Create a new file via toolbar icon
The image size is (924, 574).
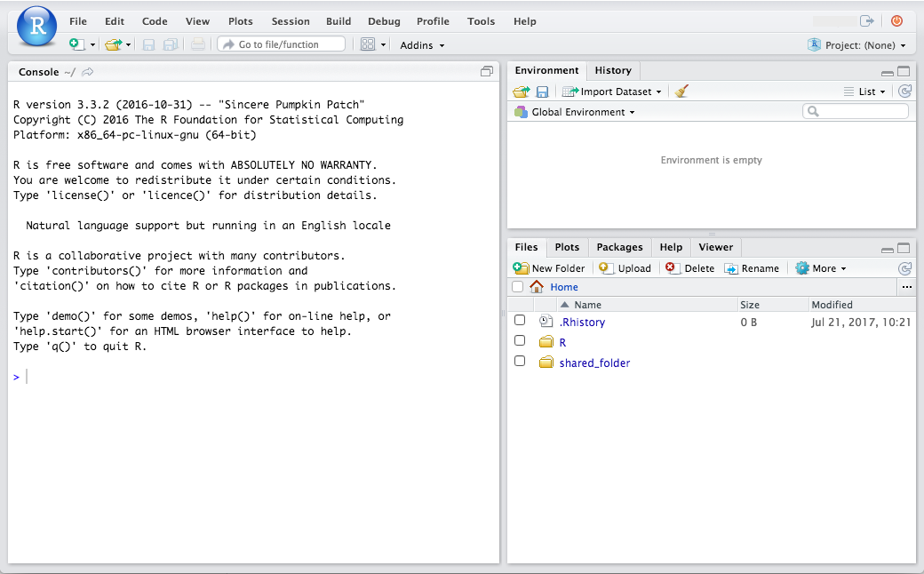[76, 44]
